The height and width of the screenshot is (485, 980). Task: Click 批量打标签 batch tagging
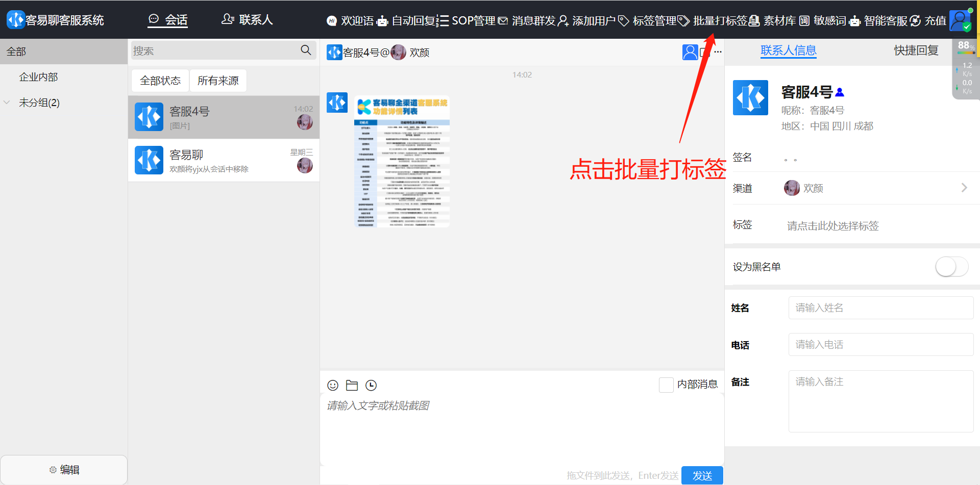(712, 21)
